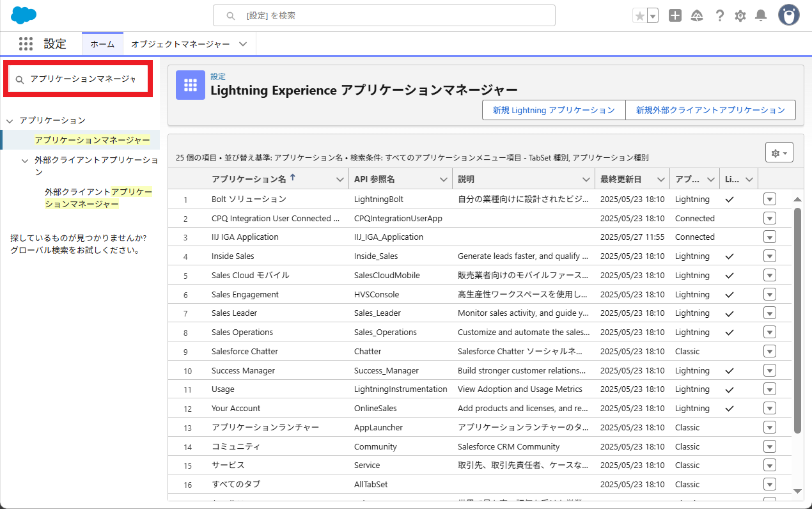Click the favorites star icon
The image size is (812, 509).
pyautogui.click(x=639, y=16)
